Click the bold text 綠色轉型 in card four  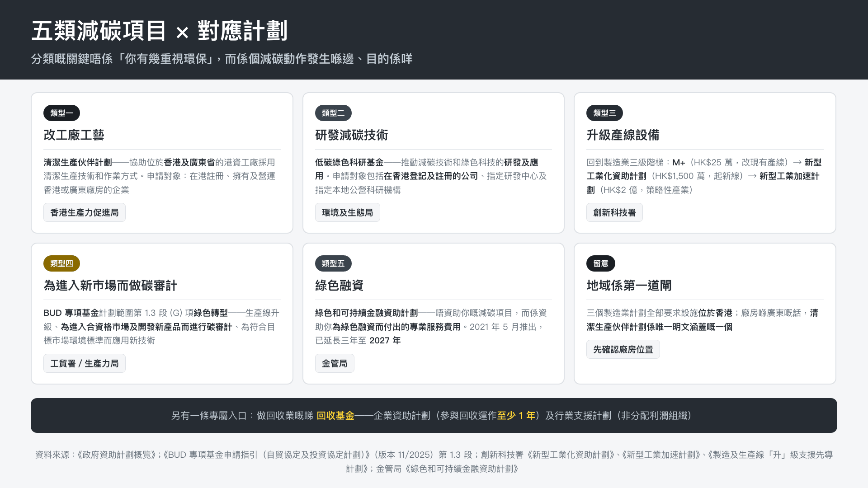point(211,313)
